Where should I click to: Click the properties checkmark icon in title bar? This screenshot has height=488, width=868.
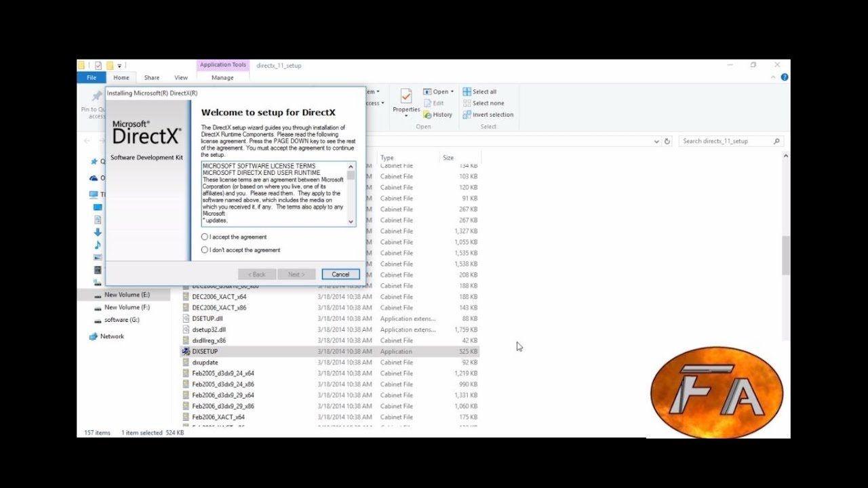pyautogui.click(x=98, y=66)
